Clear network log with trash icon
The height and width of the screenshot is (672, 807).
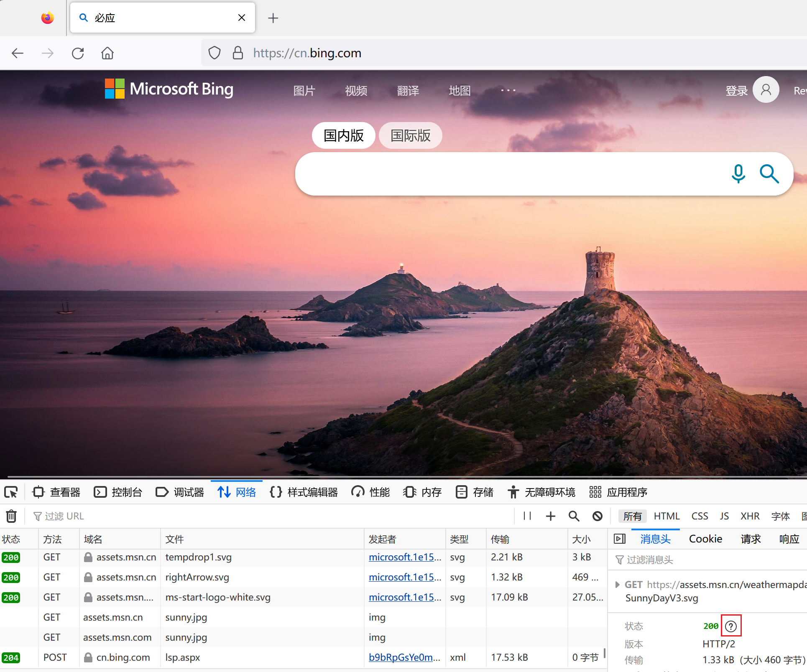(11, 516)
